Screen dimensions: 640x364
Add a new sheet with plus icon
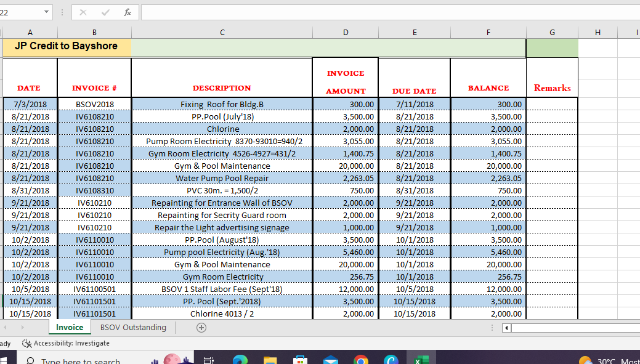(201, 327)
